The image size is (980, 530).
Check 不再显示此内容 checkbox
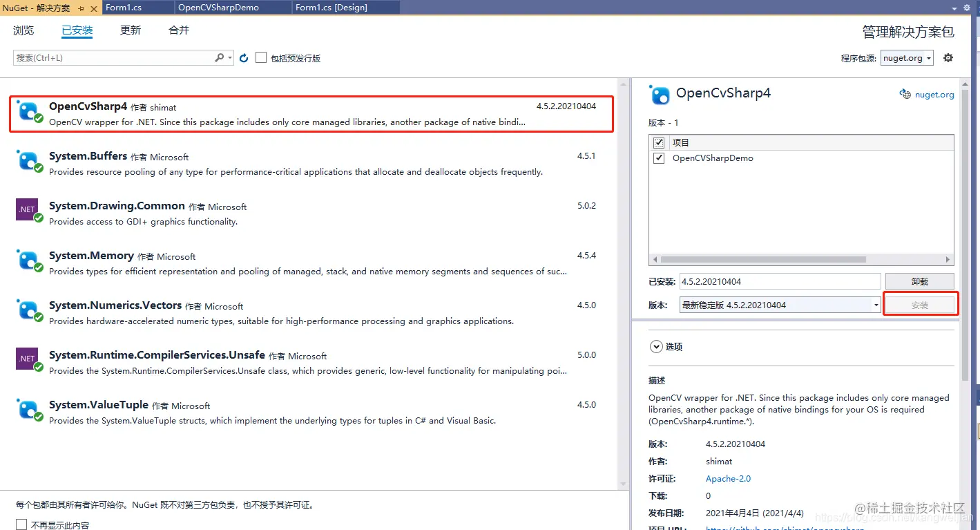pyautogui.click(x=21, y=524)
